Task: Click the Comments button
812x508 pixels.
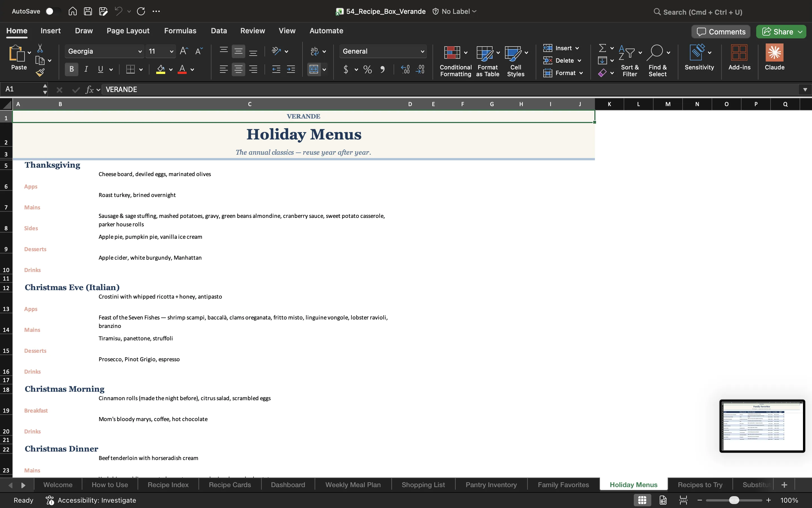Action: click(x=721, y=32)
